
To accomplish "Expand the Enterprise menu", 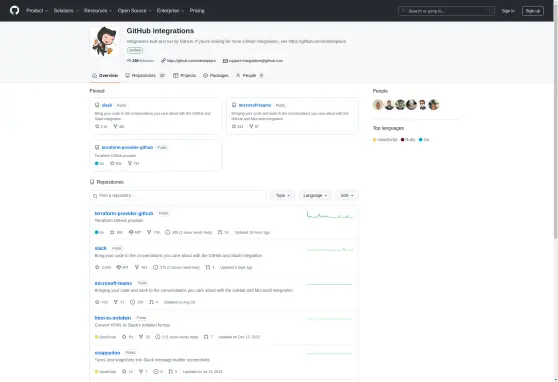I will (170, 11).
